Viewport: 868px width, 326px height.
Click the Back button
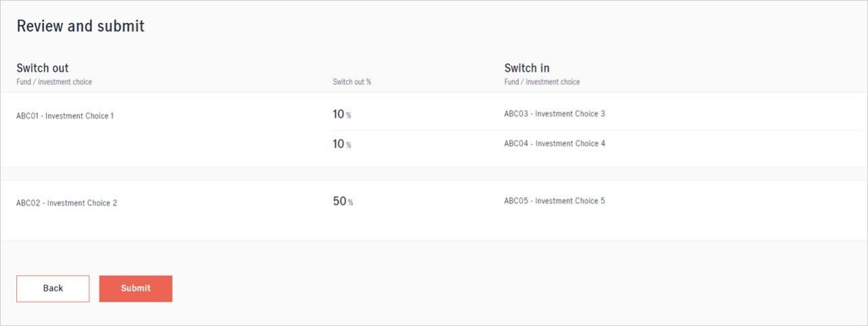pos(53,288)
